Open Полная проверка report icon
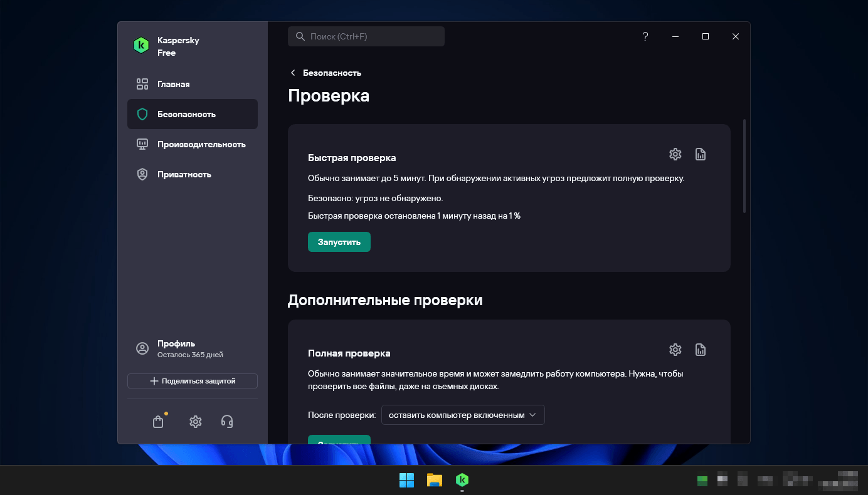The height and width of the screenshot is (495, 868). click(x=701, y=350)
